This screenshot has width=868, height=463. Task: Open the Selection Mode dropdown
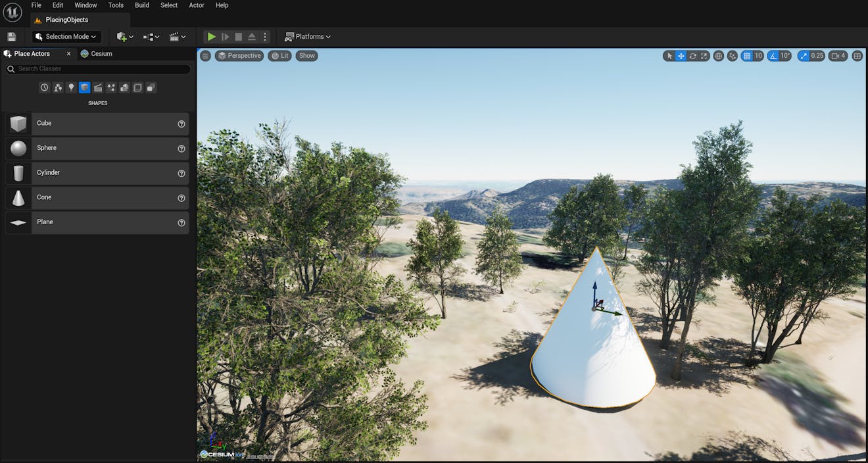65,36
